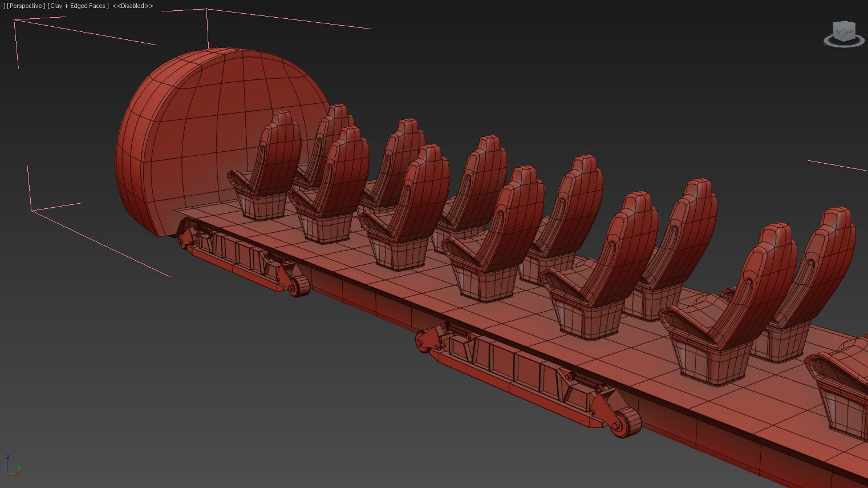
Task: Open the Perspective viewport view menu
Action: tap(26, 6)
